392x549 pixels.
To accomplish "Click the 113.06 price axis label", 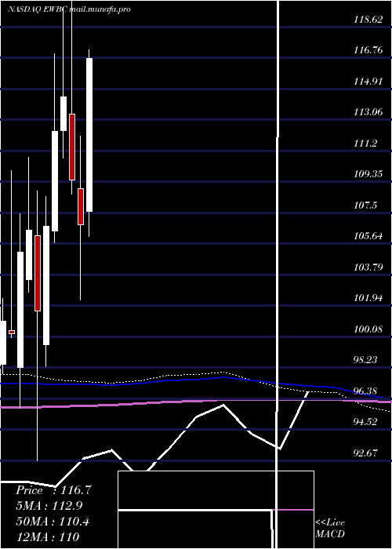I will pyautogui.click(x=368, y=112).
